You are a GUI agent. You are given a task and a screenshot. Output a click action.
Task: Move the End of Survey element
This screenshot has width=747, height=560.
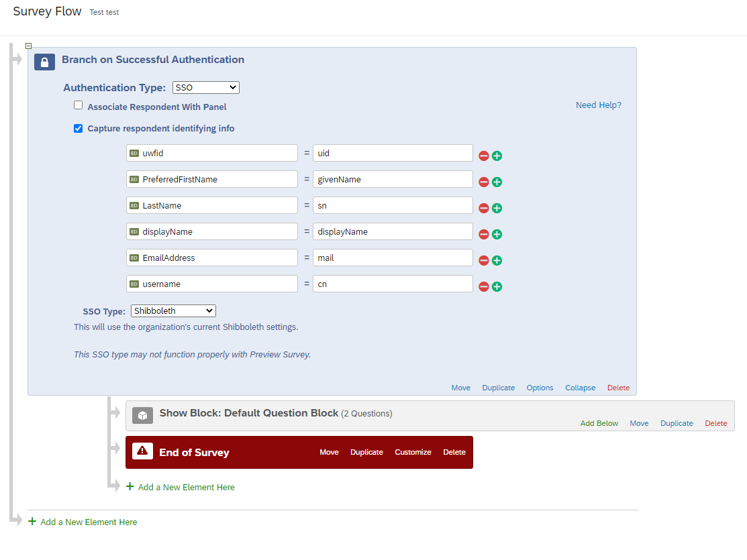(329, 453)
